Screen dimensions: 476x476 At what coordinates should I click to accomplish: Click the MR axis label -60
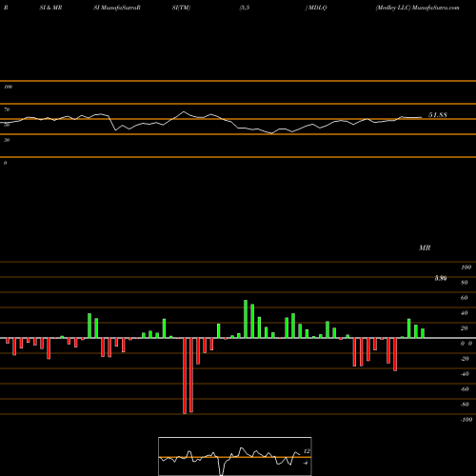[x=465, y=389]
